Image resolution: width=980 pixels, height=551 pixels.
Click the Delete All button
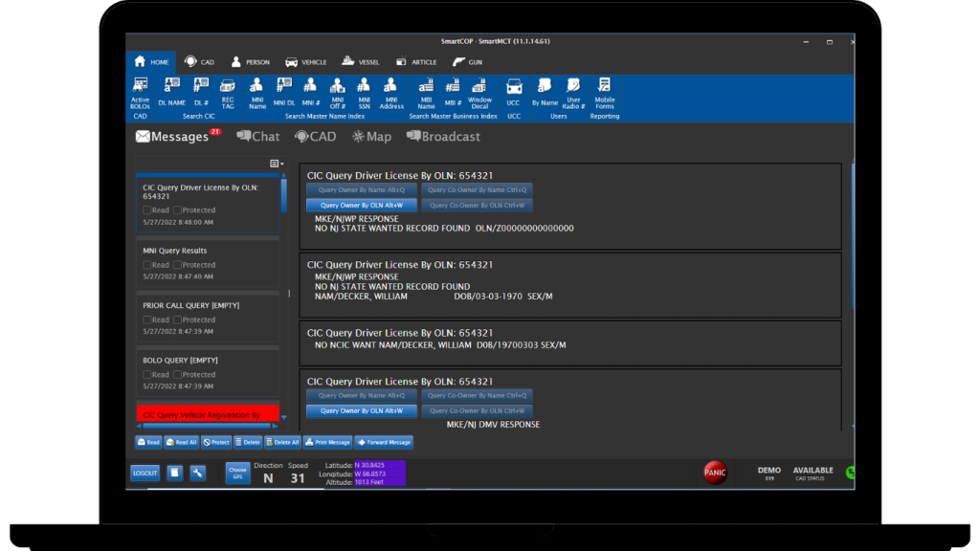282,442
